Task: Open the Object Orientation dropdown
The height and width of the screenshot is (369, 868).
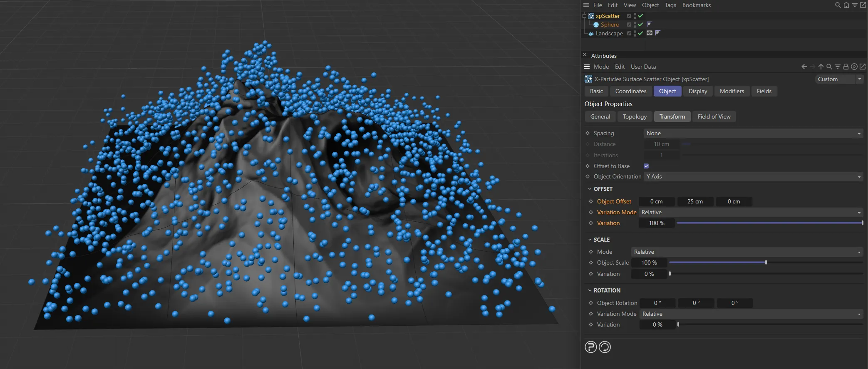Action: pyautogui.click(x=753, y=176)
